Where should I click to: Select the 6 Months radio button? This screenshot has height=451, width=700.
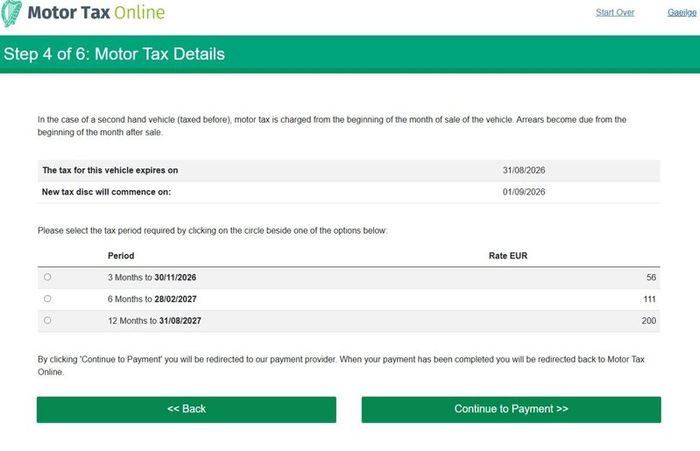click(47, 299)
